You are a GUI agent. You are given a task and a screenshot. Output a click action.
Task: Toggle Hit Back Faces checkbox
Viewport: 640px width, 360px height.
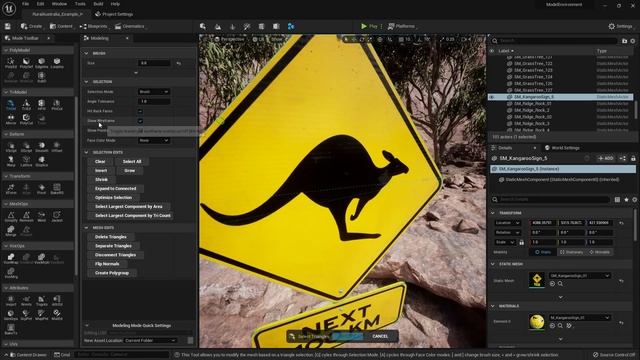pos(140,111)
